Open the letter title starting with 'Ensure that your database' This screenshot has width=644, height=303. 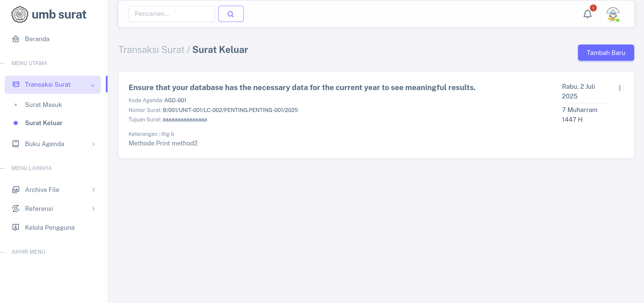[x=302, y=87]
